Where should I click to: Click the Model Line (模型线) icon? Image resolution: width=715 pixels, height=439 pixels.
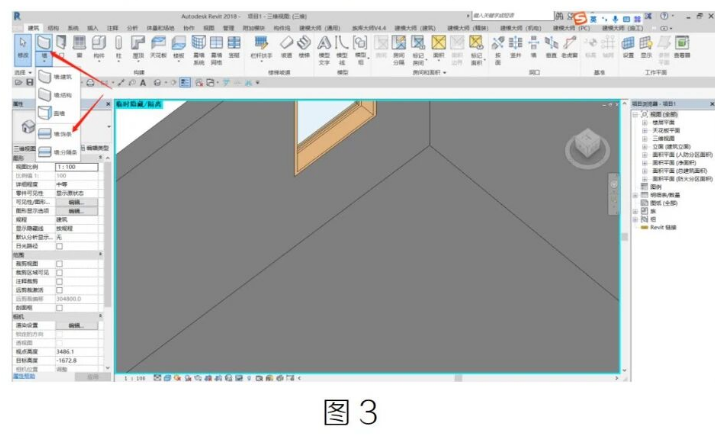342,43
